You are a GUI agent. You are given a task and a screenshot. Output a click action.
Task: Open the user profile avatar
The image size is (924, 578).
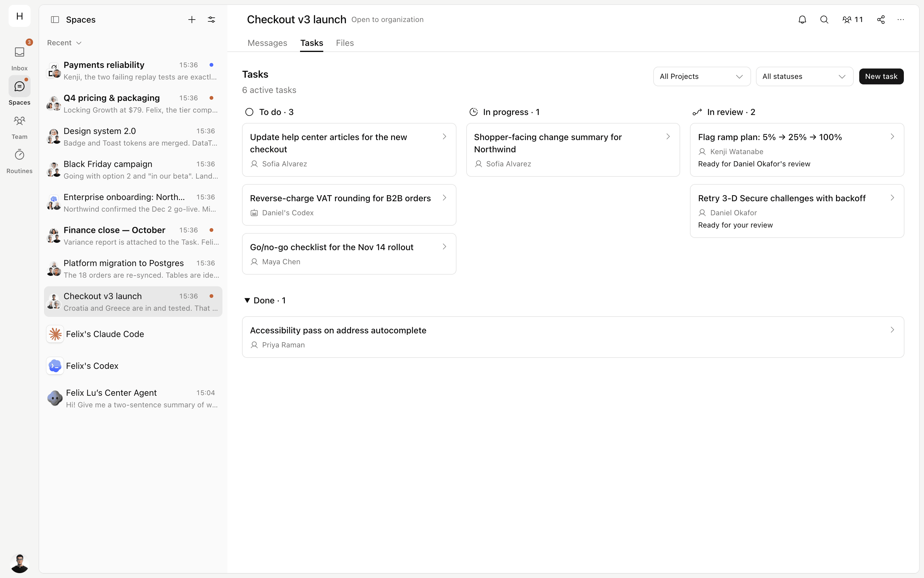(x=20, y=563)
